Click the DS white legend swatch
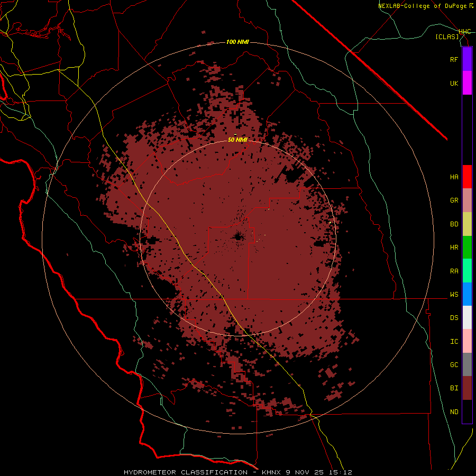The width and height of the screenshot is (476, 476). click(467, 317)
